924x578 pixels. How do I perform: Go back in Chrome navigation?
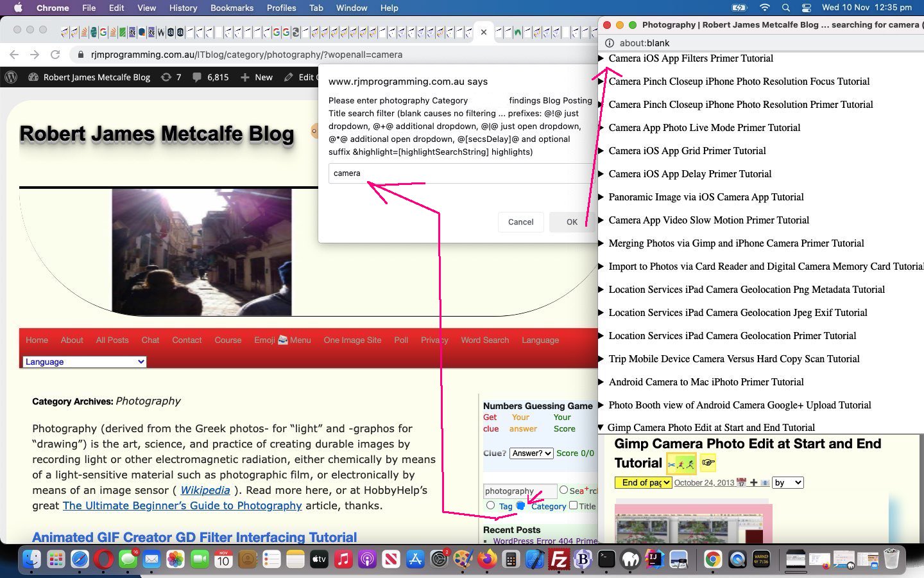click(x=14, y=55)
